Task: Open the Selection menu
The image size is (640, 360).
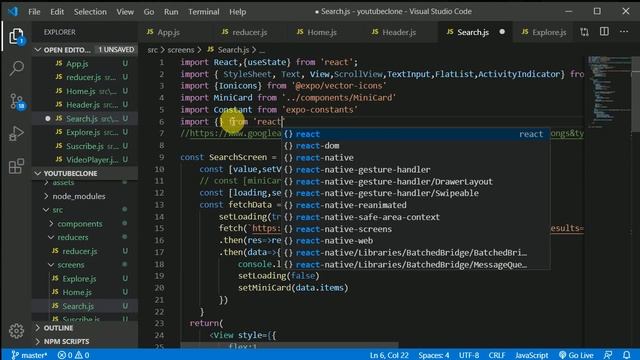Action: click(90, 11)
